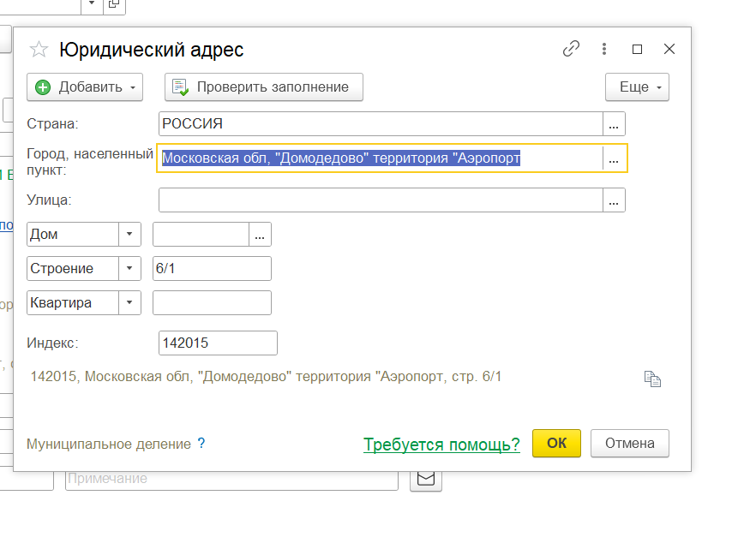Open the three-dot form menu
Image resolution: width=756 pixels, height=537 pixels.
tap(604, 49)
